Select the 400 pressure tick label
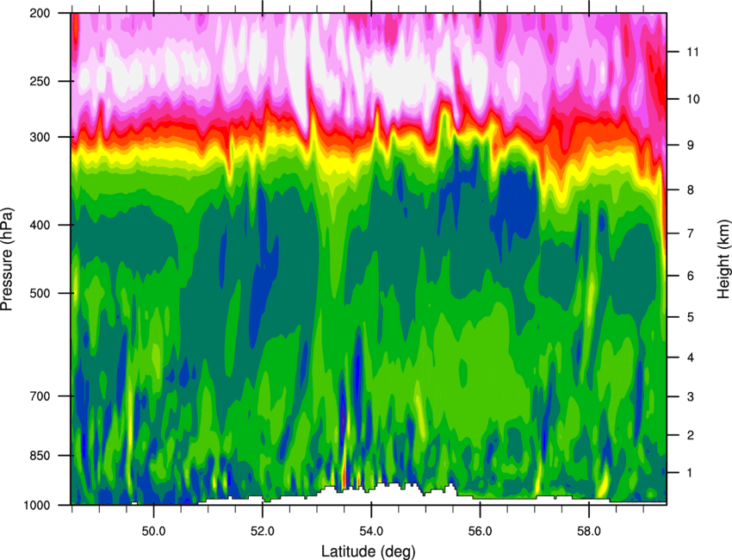This screenshot has width=732, height=560. [x=40, y=225]
